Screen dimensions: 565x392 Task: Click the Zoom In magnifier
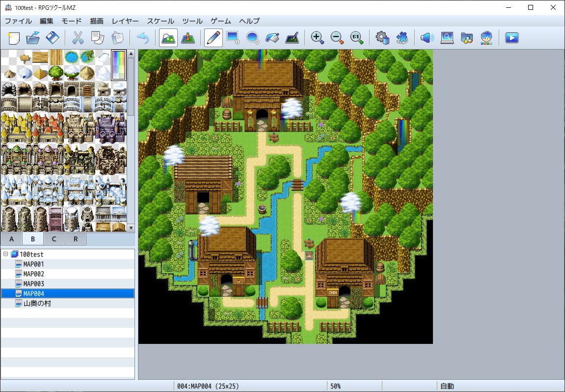coord(318,38)
